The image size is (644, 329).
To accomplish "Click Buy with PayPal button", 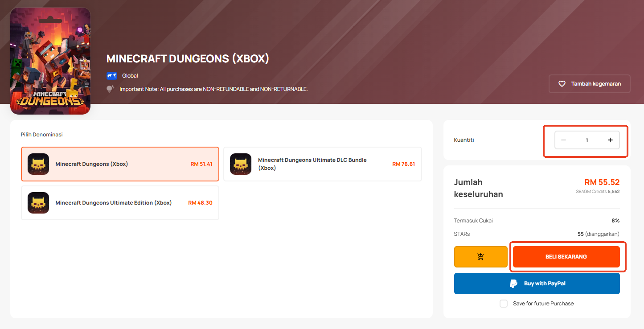I will [537, 284].
